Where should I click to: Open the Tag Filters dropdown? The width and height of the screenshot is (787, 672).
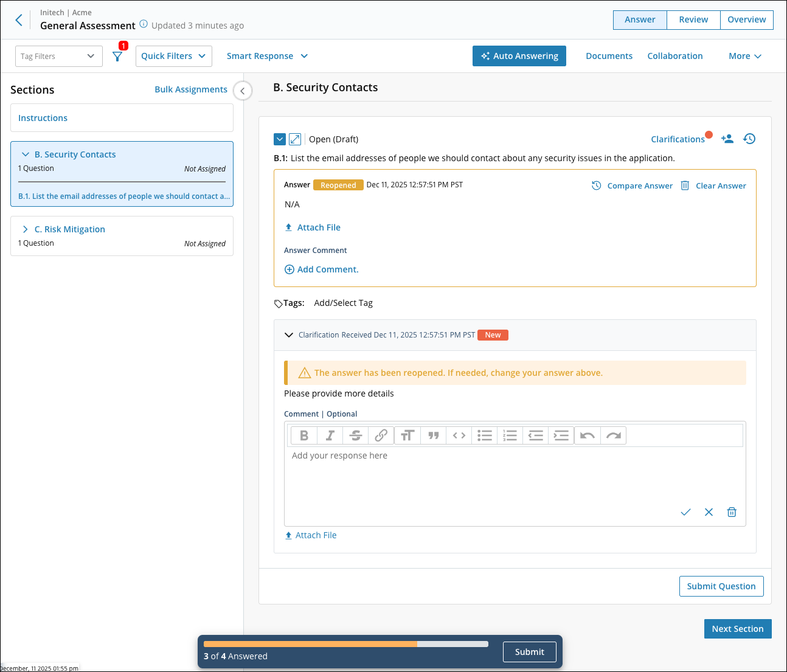pyautogui.click(x=58, y=57)
